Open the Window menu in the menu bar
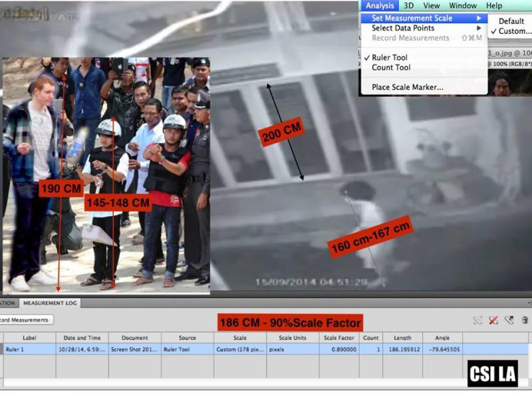The image size is (532, 399). [462, 5]
